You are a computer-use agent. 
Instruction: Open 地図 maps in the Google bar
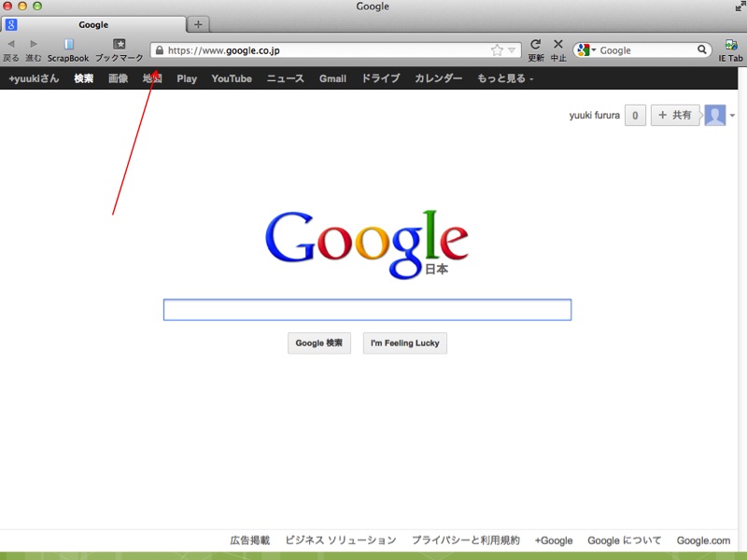click(x=152, y=78)
